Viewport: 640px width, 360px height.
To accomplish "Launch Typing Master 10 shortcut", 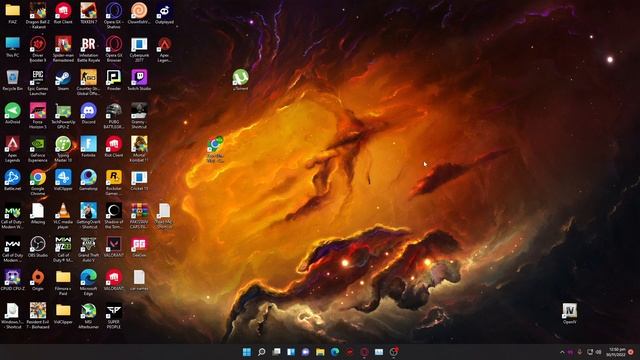I will pyautogui.click(x=63, y=149).
